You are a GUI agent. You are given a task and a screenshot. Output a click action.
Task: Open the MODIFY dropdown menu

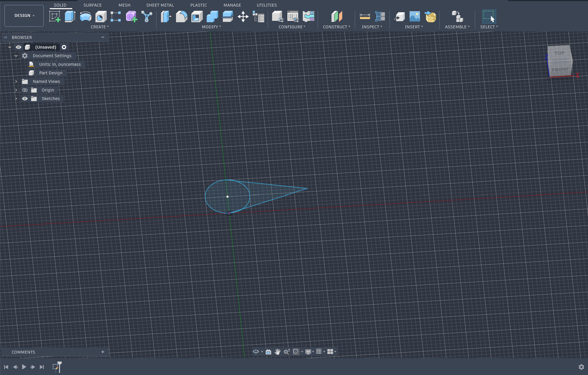(x=211, y=27)
